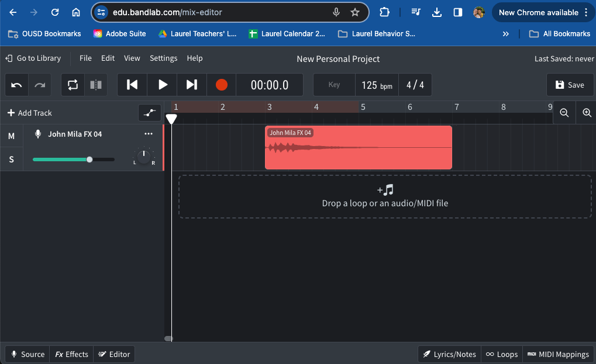Image resolution: width=596 pixels, height=364 pixels.
Task: Click the Save button
Action: 570,85
